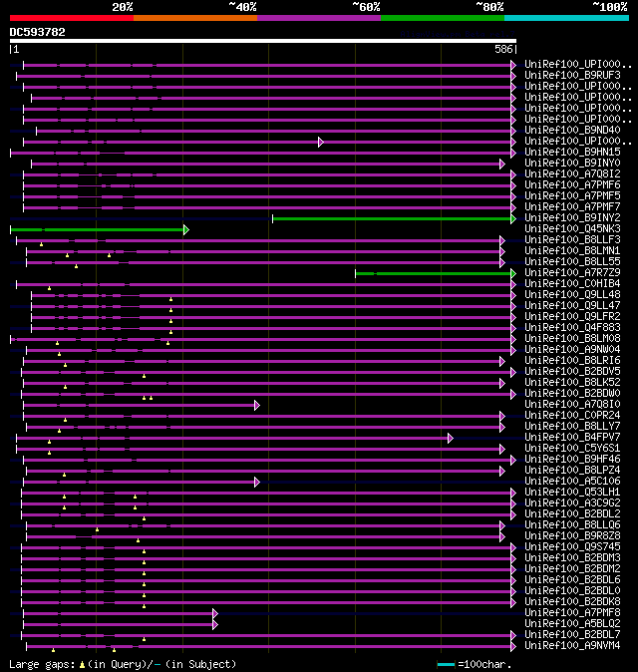The width and height of the screenshot is (638, 672).
Task: Click the green arrowhead of the Q45NK3 alignment
Action: click(186, 229)
